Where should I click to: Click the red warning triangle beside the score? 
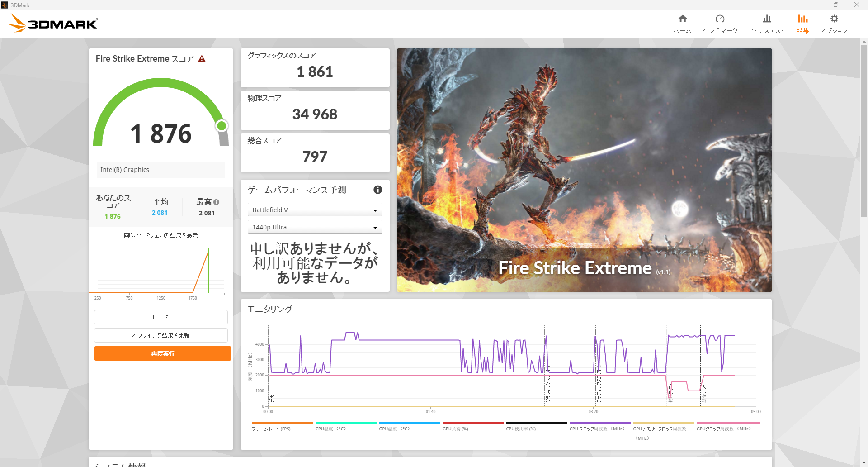coord(202,59)
